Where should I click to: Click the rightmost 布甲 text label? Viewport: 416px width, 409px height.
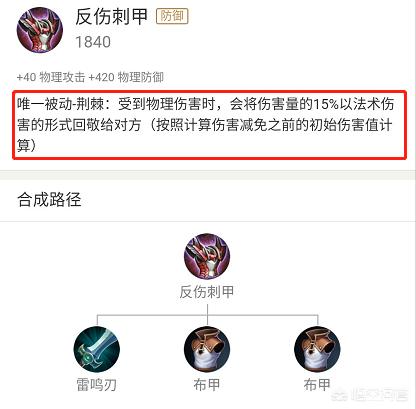point(317,385)
